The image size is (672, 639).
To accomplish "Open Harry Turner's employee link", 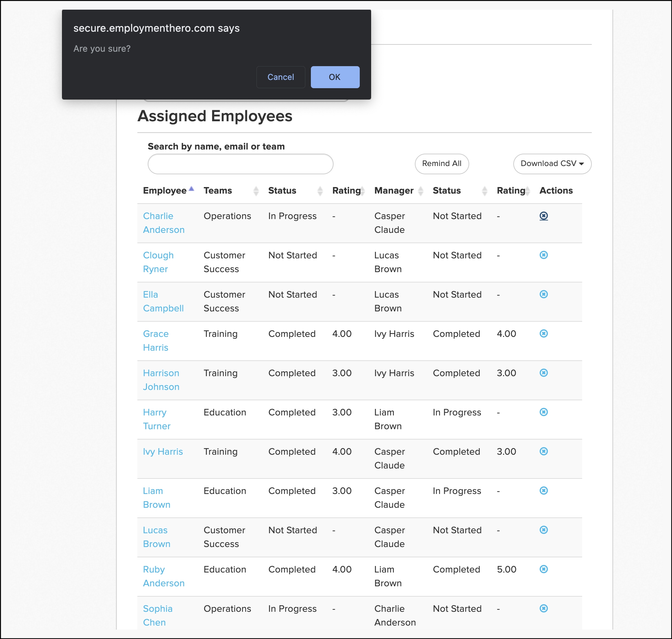I will tap(157, 419).
